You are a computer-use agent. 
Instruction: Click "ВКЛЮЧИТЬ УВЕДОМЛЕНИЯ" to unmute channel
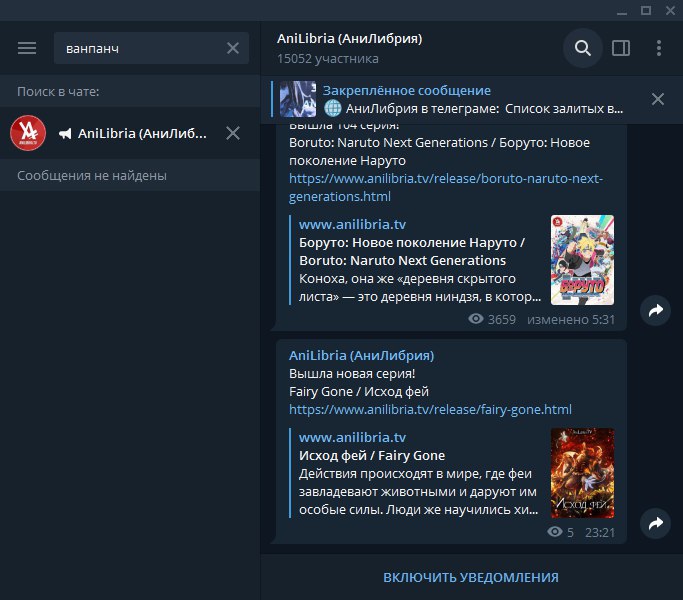coord(471,577)
